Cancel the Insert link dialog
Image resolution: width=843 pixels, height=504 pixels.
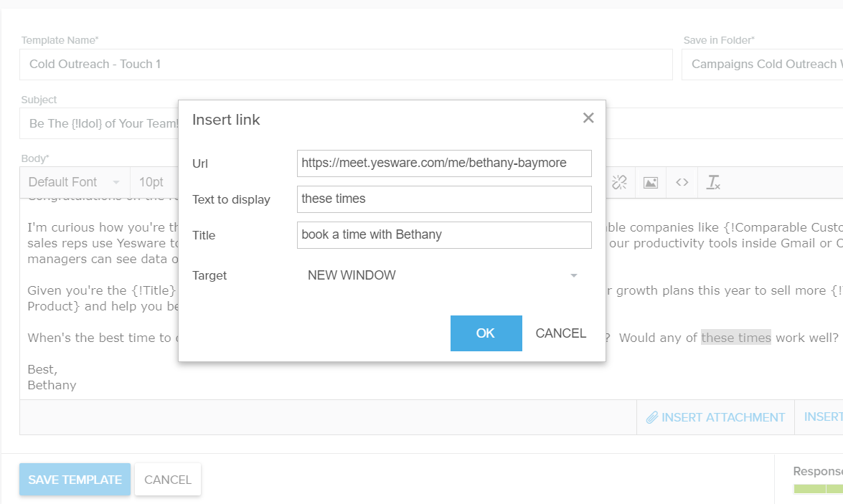coord(560,333)
